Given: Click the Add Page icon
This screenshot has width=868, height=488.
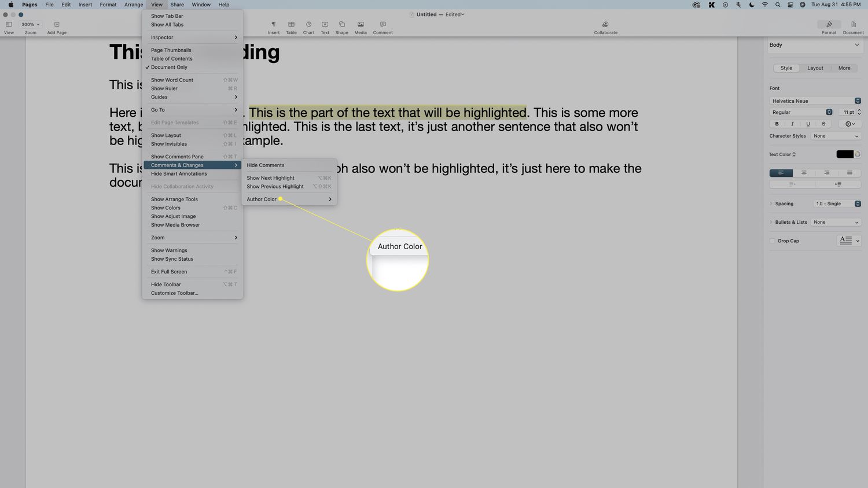Looking at the screenshot, I should pos(57,25).
